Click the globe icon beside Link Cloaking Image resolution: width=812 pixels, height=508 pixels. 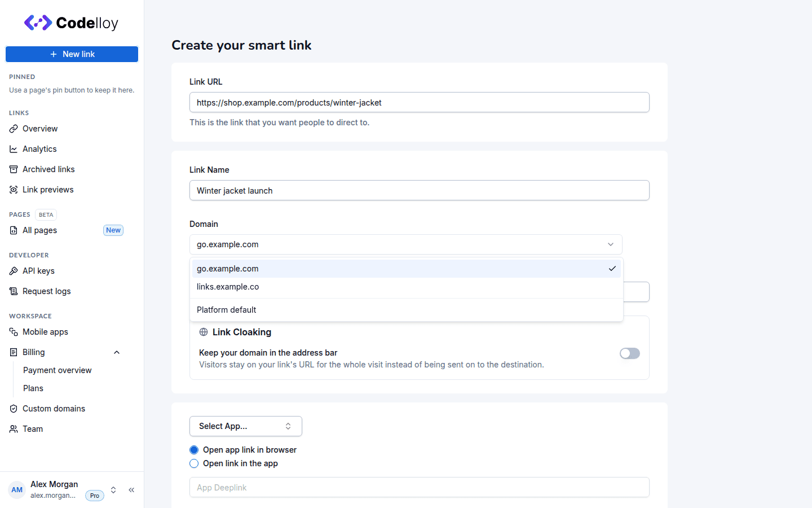click(204, 332)
